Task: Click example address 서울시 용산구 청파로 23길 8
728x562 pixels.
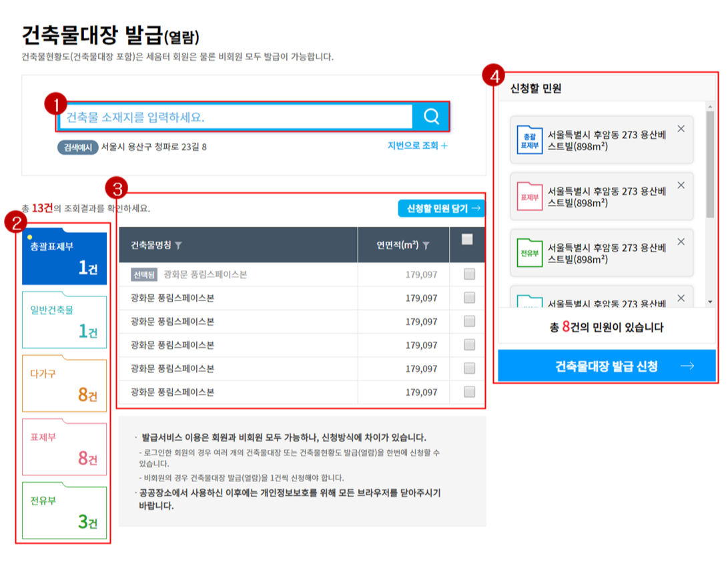Action: click(153, 147)
